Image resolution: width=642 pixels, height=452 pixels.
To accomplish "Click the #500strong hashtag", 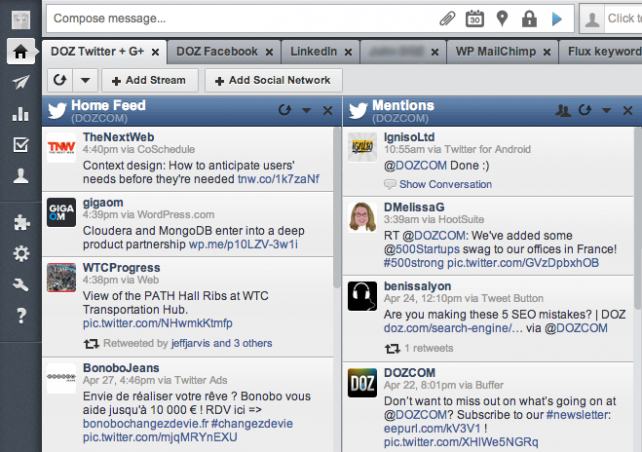I will pyautogui.click(x=414, y=263).
